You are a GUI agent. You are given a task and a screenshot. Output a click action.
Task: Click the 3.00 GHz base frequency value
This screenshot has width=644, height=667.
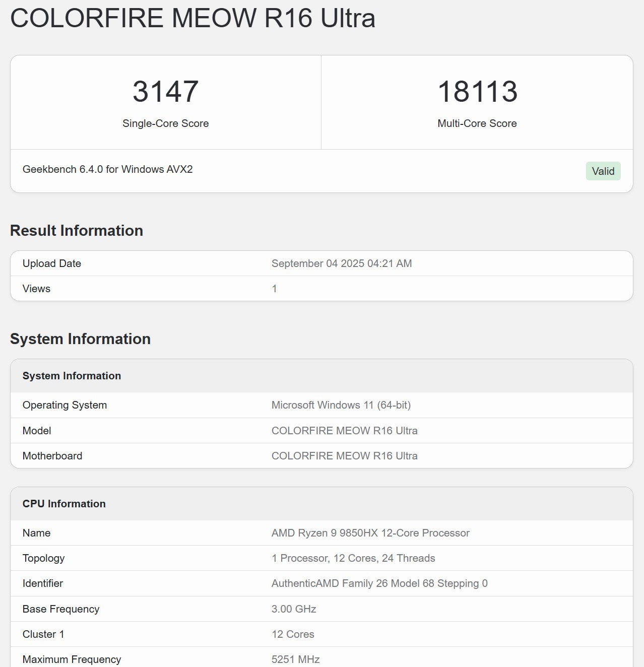(x=293, y=609)
